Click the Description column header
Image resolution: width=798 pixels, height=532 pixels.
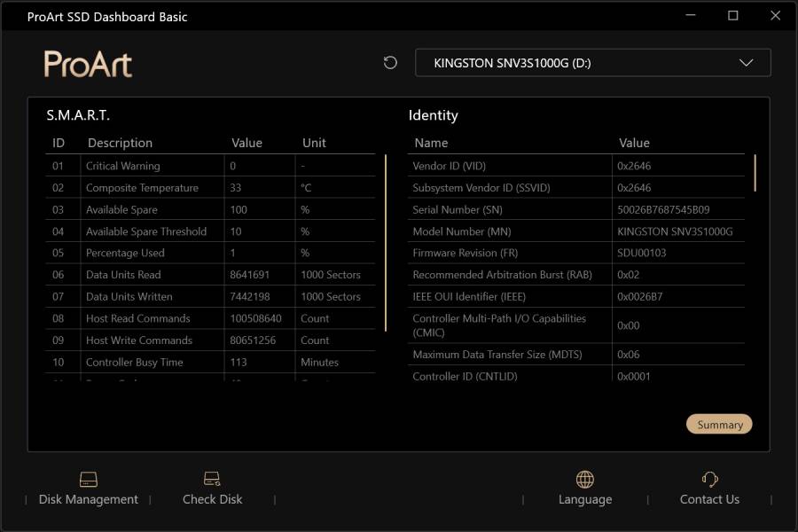[x=120, y=143]
